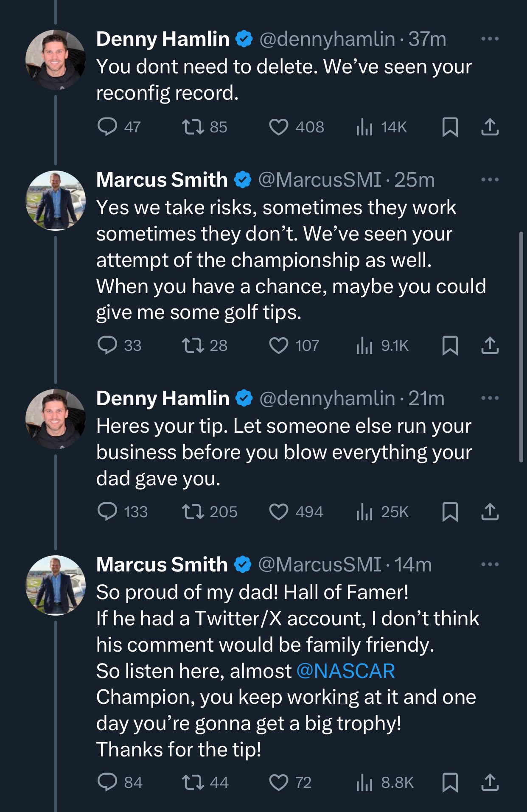Open Denny Hamlin's avatar on 21m tweet
527x812 pixels.
click(56, 419)
